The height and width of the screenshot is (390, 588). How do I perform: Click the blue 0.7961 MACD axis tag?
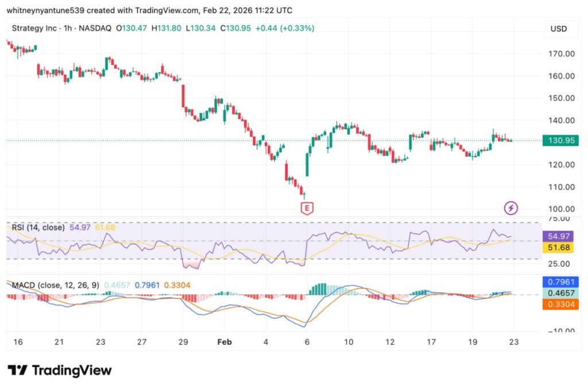(560, 282)
